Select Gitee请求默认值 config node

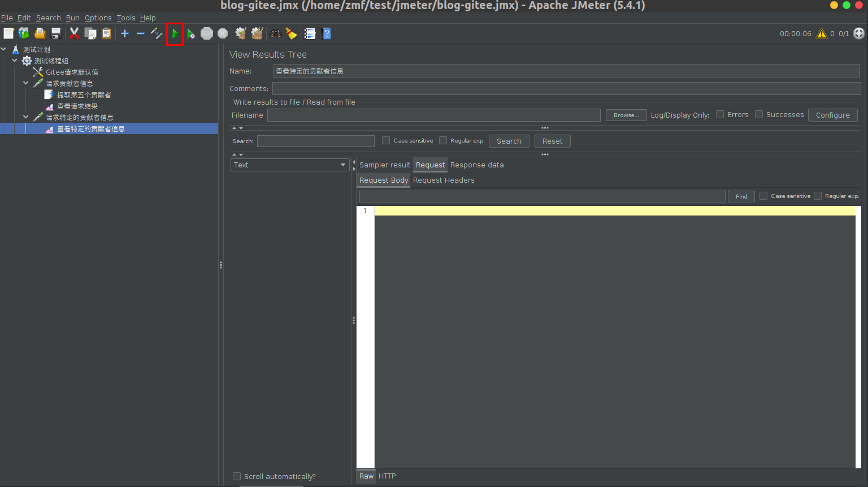[72, 72]
